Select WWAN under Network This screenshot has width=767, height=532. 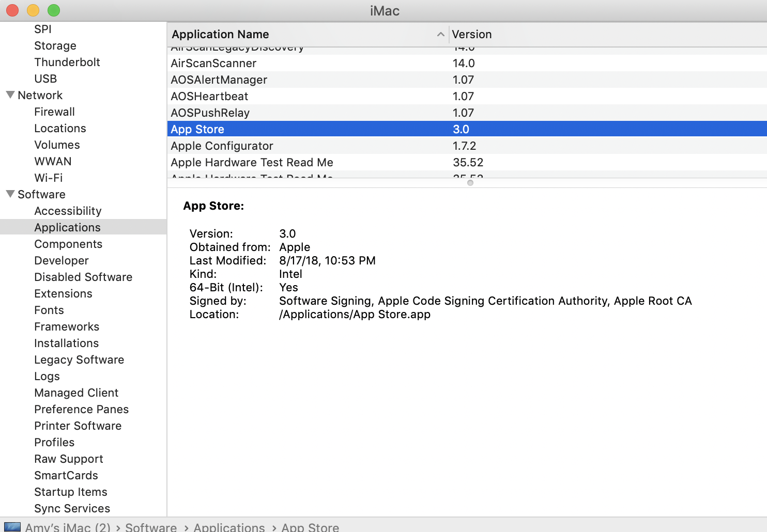(53, 161)
